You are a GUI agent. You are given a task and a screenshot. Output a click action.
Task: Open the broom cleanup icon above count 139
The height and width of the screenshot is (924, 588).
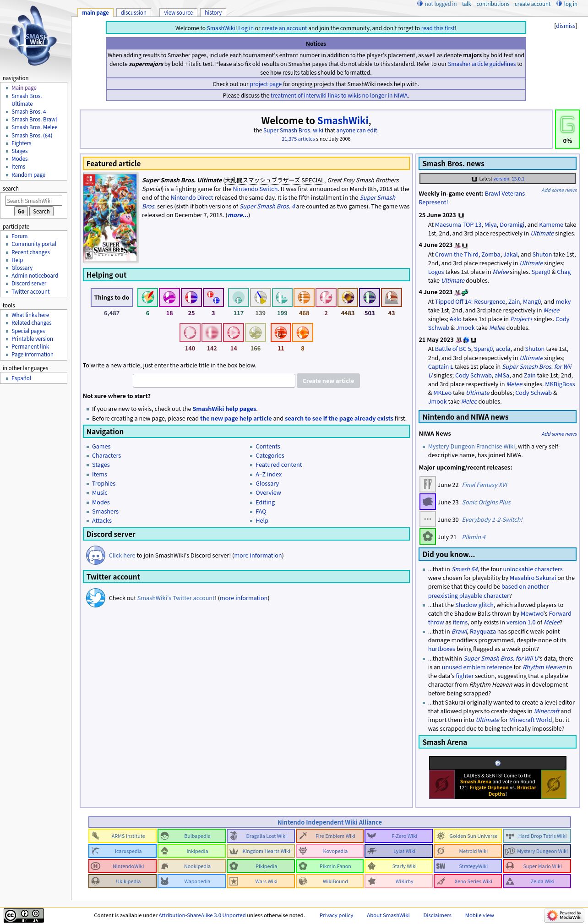[x=261, y=297]
